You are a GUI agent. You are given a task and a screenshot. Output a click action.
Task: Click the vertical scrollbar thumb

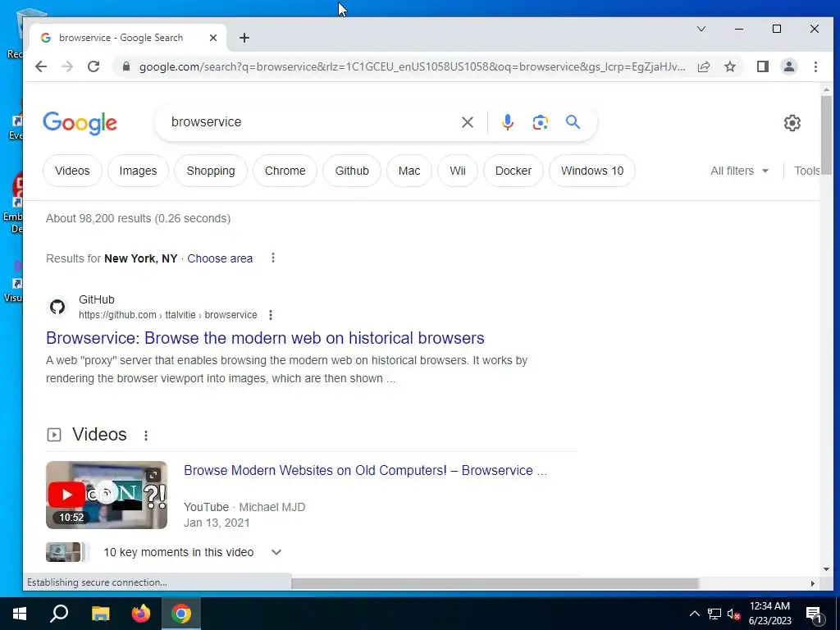coord(826,135)
